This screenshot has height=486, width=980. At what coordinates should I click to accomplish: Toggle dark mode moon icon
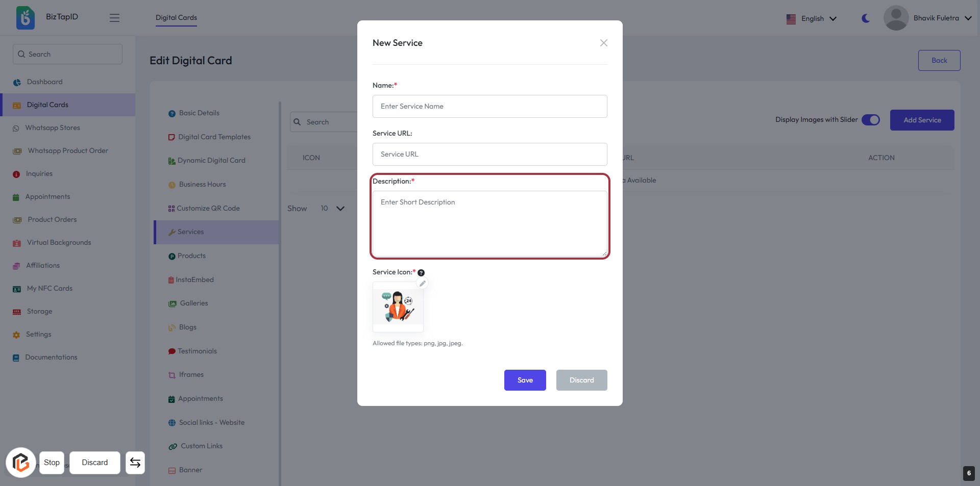866,18
